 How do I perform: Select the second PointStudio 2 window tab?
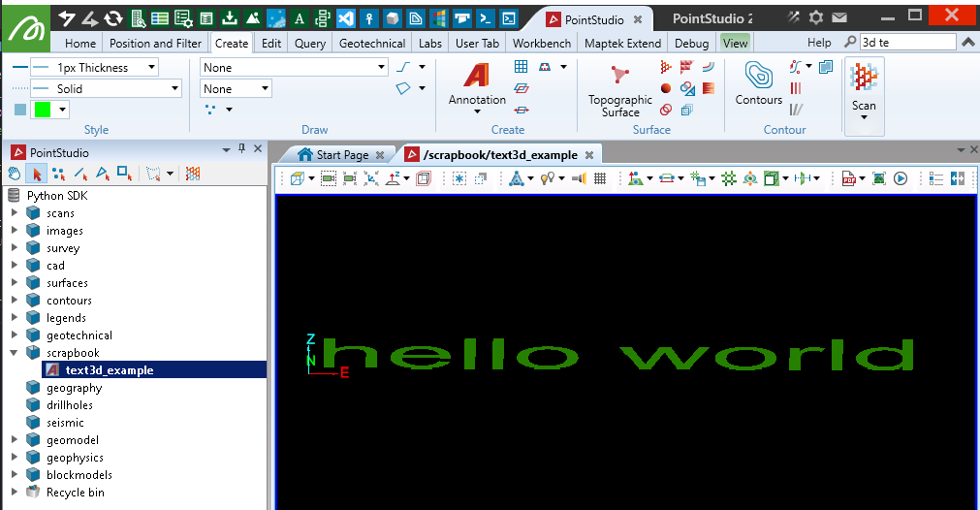pyautogui.click(x=712, y=18)
